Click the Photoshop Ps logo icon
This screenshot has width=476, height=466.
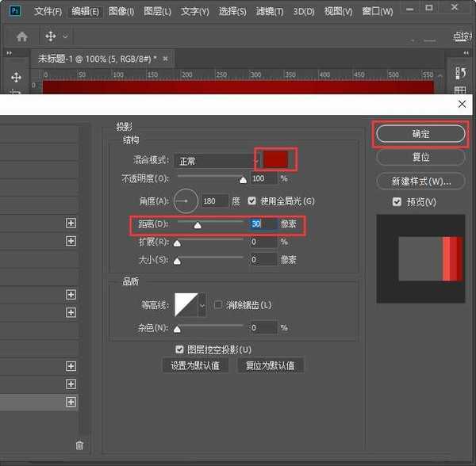[x=12, y=11]
